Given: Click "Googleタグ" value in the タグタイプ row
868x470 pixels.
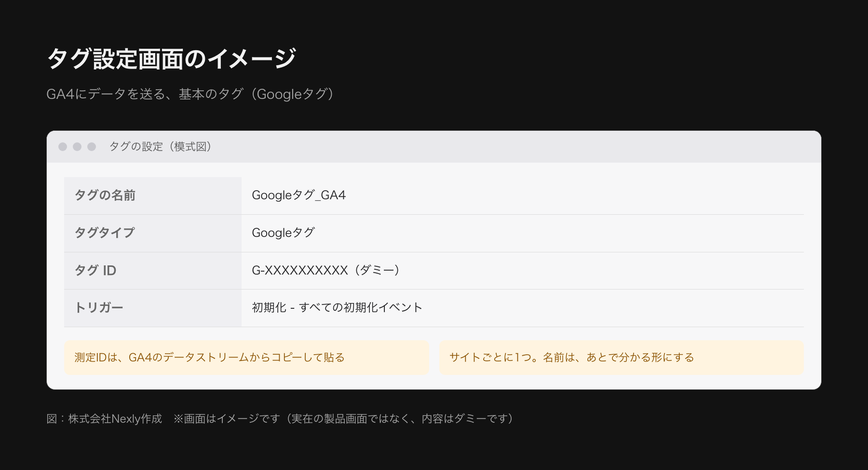Looking at the screenshot, I should tap(284, 233).
